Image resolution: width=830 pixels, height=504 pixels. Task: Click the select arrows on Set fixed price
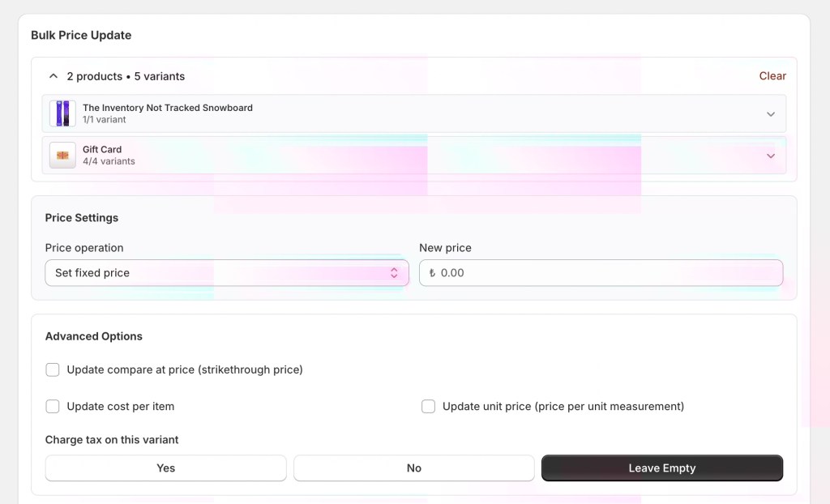[394, 273]
